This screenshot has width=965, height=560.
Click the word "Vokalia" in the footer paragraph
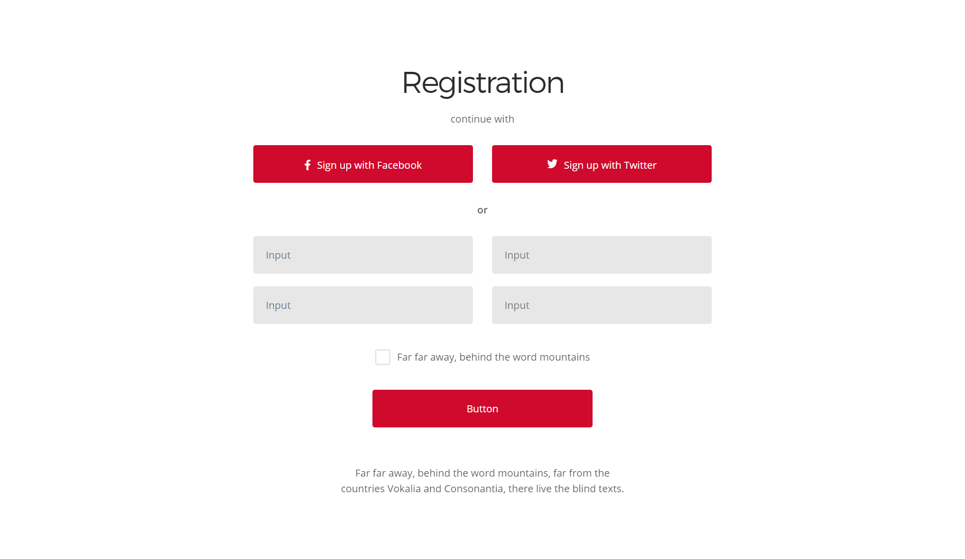(404, 489)
